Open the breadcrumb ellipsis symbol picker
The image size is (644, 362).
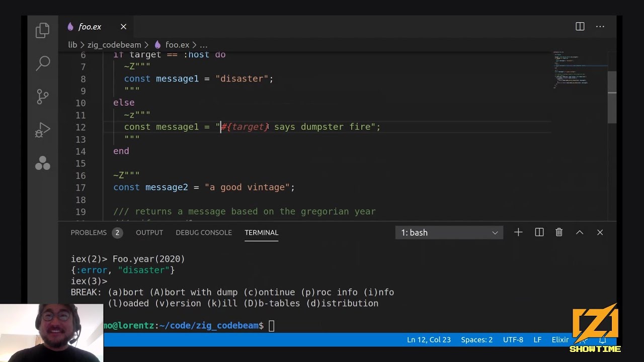tap(203, 45)
